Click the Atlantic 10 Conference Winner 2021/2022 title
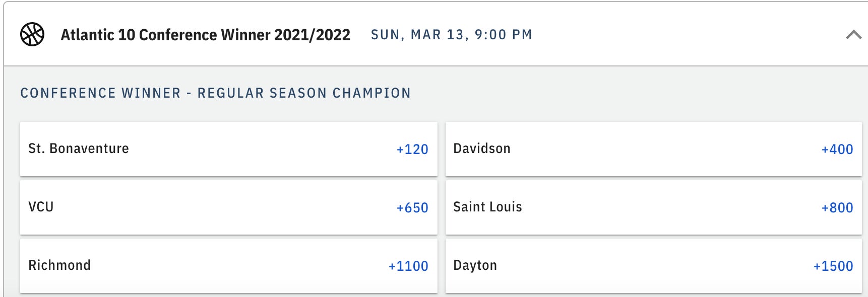The width and height of the screenshot is (868, 297). click(x=205, y=35)
